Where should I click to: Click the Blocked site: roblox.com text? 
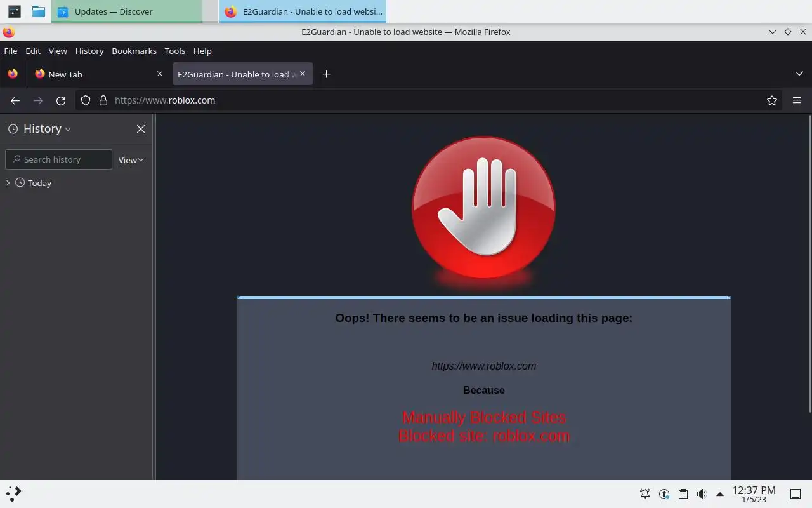coord(484,436)
